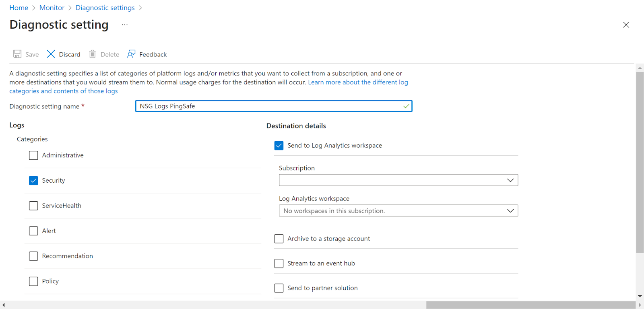Click the Delete trash can icon
Screen dimensions: 644x309
pyautogui.click(x=93, y=54)
